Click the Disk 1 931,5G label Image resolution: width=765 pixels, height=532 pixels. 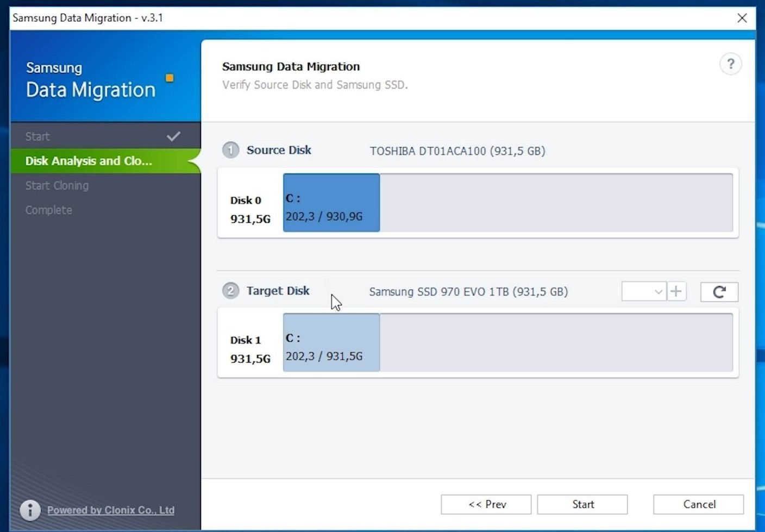coord(250,349)
